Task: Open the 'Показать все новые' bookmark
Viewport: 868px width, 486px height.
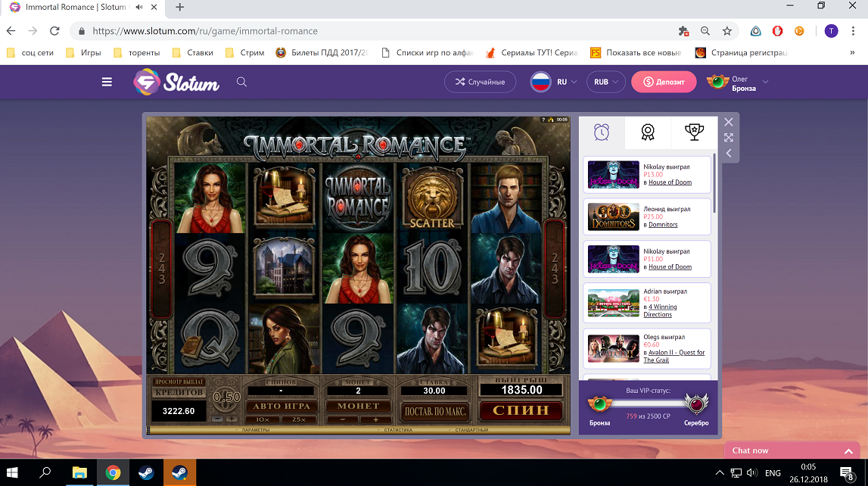Action: [636, 52]
